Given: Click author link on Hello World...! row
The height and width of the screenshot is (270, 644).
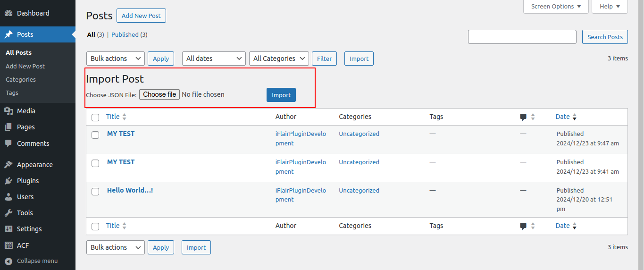Looking at the screenshot, I should tap(301, 195).
